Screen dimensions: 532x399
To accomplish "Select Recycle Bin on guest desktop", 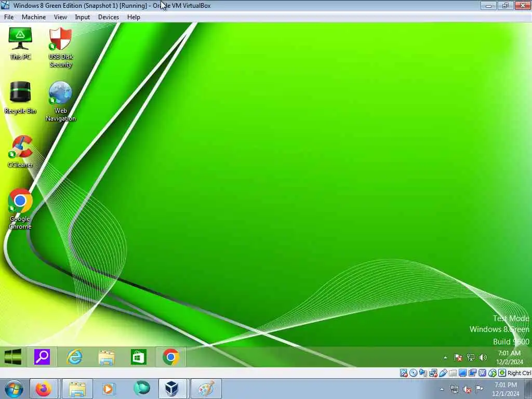I will [x=20, y=98].
